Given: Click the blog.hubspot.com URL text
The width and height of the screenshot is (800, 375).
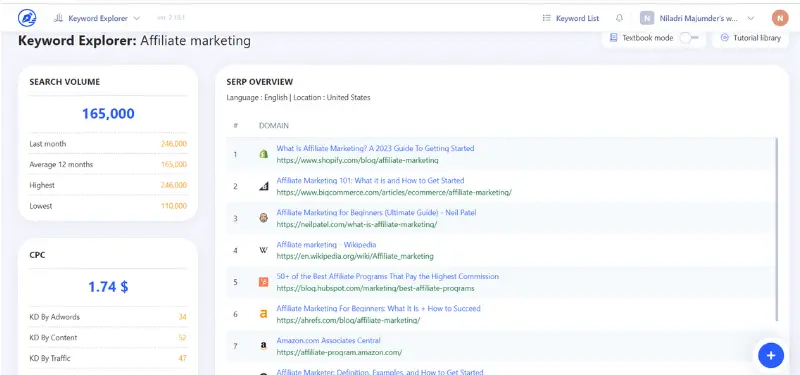Looking at the screenshot, I should pos(375,288).
